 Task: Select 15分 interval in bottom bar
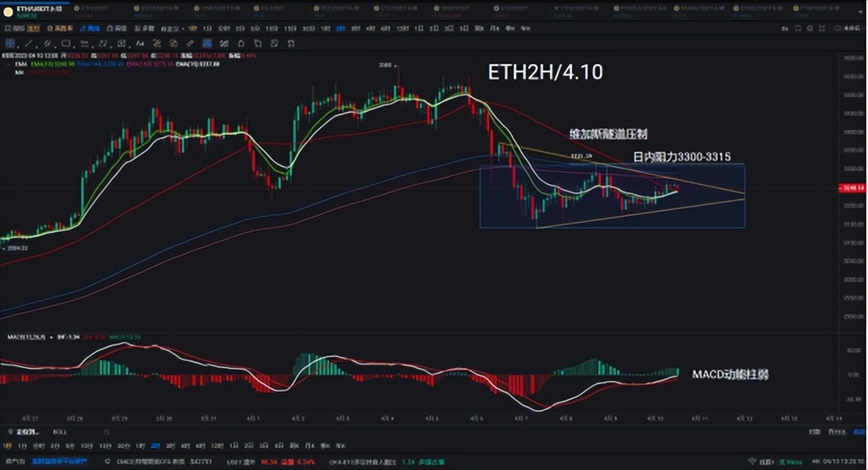(105, 446)
